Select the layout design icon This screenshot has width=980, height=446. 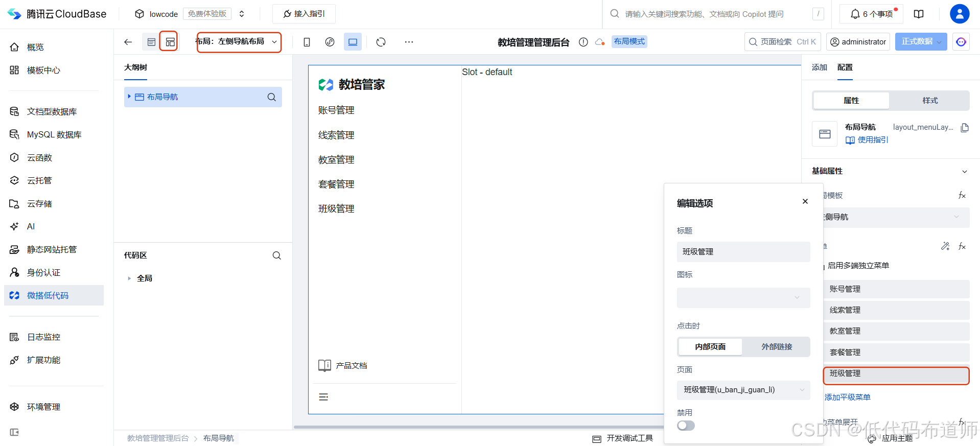click(x=170, y=42)
